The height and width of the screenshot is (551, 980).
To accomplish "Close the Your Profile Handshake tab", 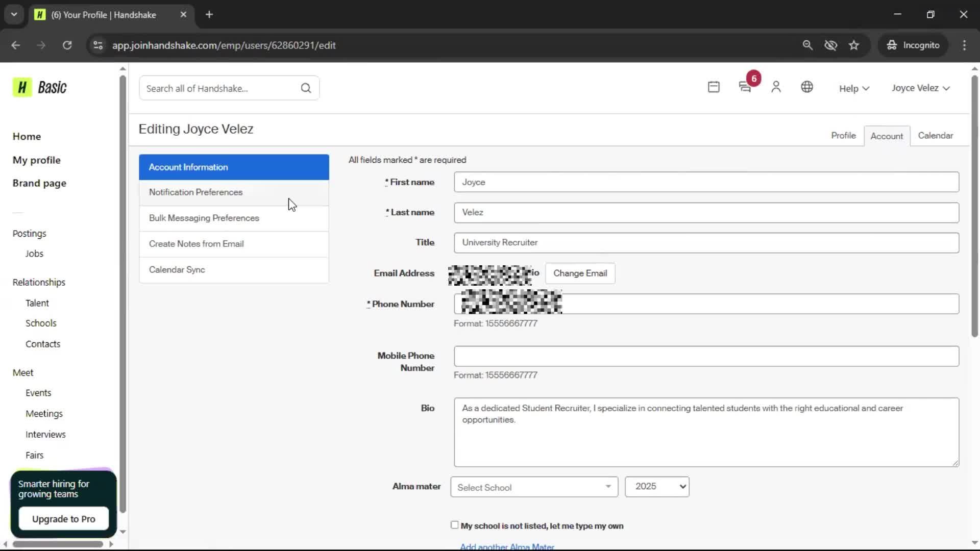I will point(183,15).
